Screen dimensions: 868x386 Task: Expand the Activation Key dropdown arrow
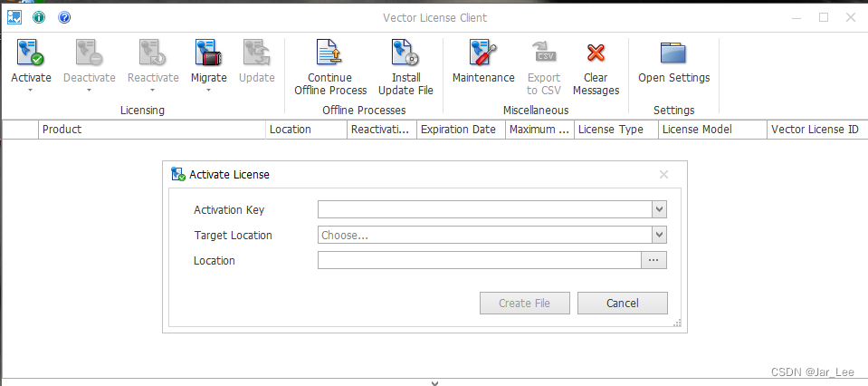click(x=659, y=210)
